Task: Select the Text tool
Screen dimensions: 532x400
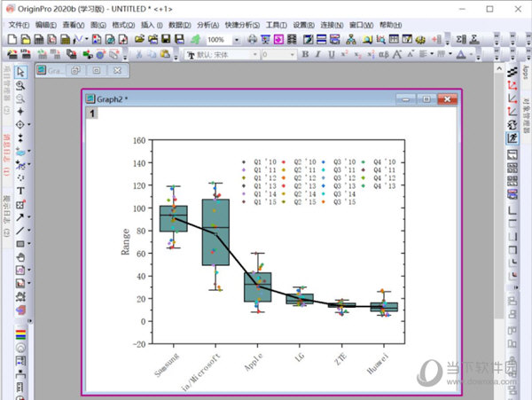Action: click(x=20, y=191)
